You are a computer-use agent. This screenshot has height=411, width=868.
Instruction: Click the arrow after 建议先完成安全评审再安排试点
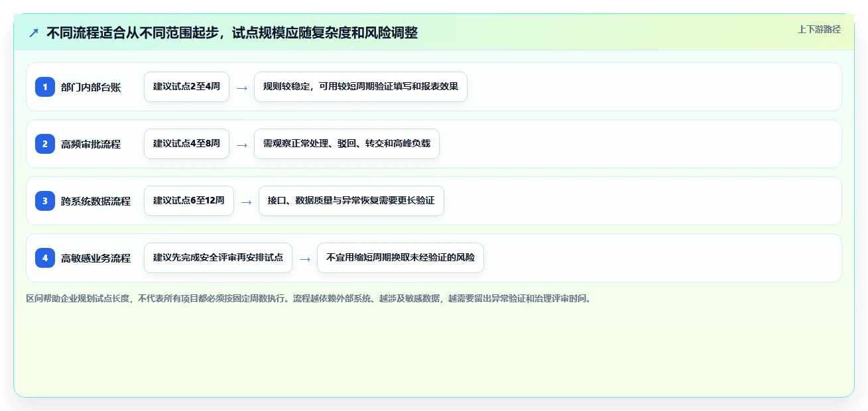point(305,259)
